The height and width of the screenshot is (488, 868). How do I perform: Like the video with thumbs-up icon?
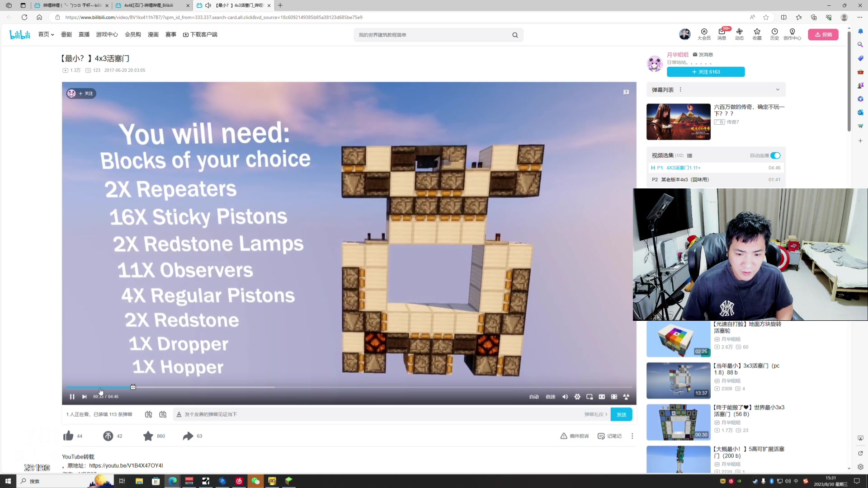point(68,436)
